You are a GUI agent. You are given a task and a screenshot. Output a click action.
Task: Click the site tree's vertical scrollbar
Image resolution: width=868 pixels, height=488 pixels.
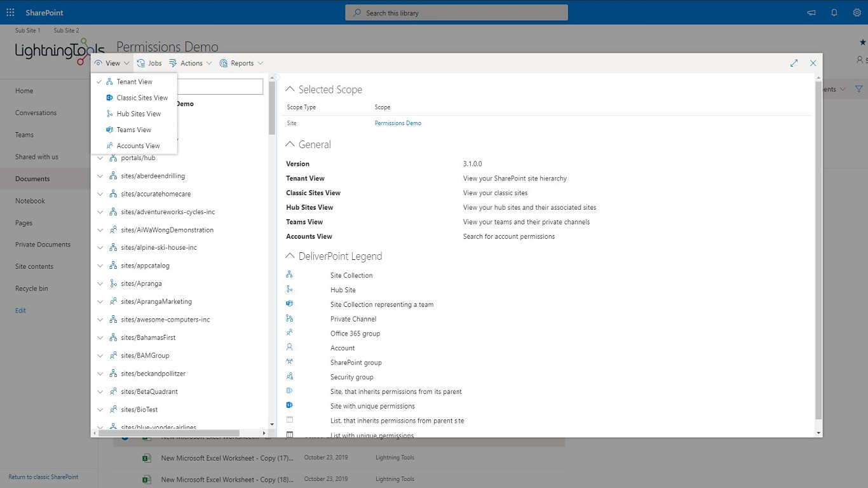pyautogui.click(x=272, y=107)
